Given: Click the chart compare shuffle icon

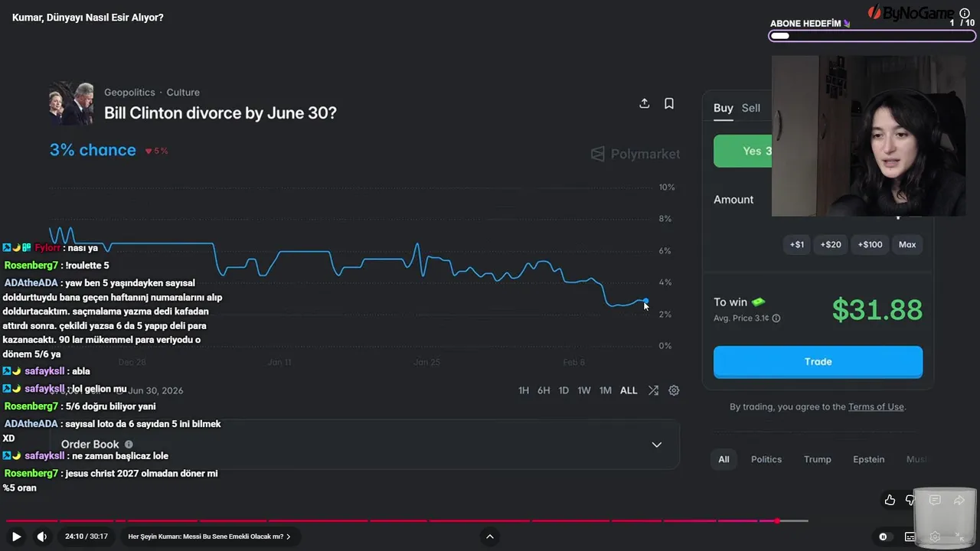Looking at the screenshot, I should (x=653, y=390).
